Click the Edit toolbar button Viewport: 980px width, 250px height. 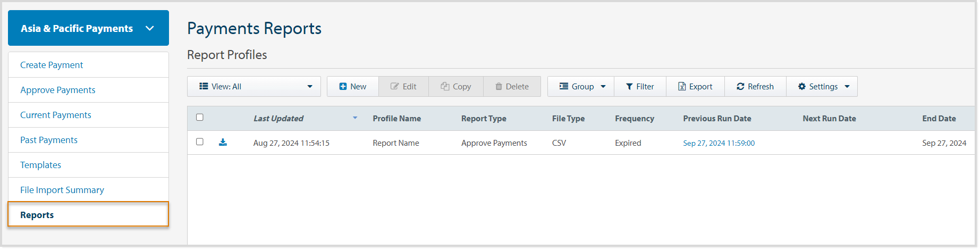coord(403,87)
